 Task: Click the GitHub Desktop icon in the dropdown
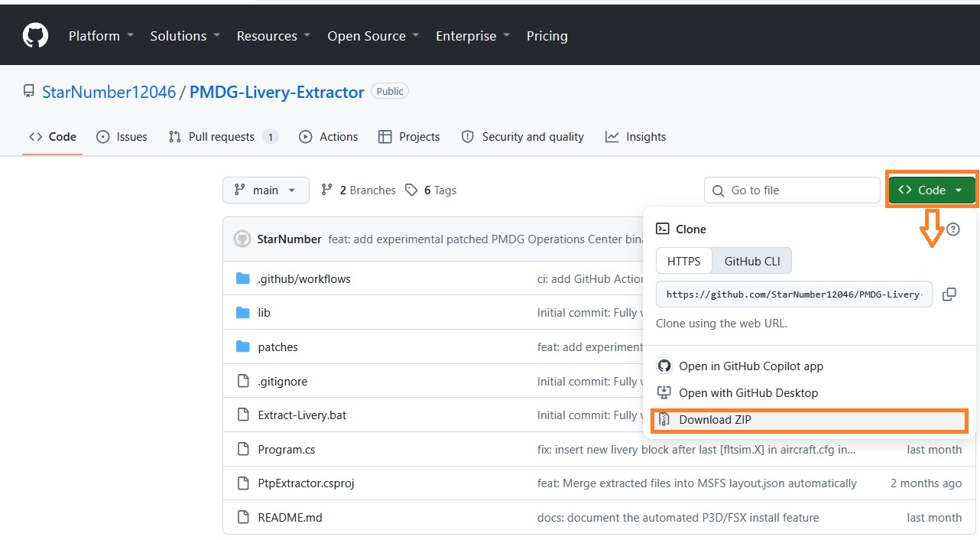click(664, 393)
